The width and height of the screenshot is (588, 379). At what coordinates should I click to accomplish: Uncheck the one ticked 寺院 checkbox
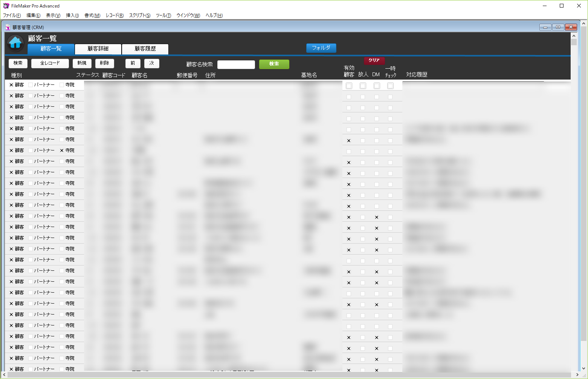point(62,150)
